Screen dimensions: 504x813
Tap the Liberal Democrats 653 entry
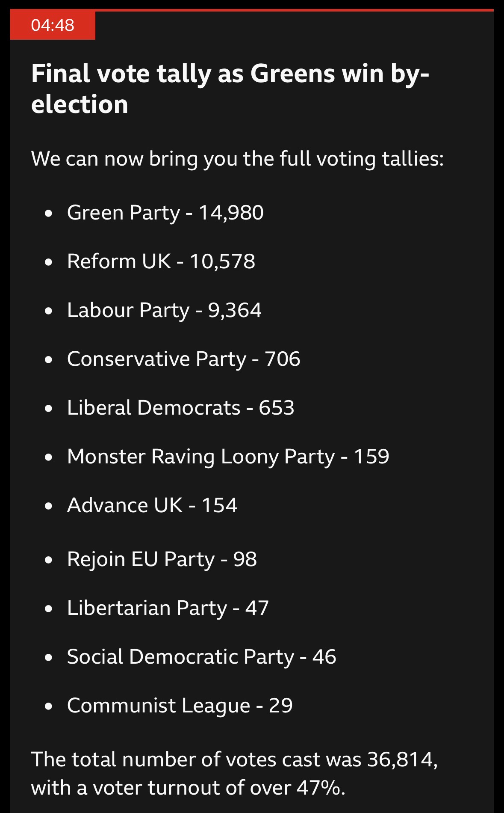(180, 408)
